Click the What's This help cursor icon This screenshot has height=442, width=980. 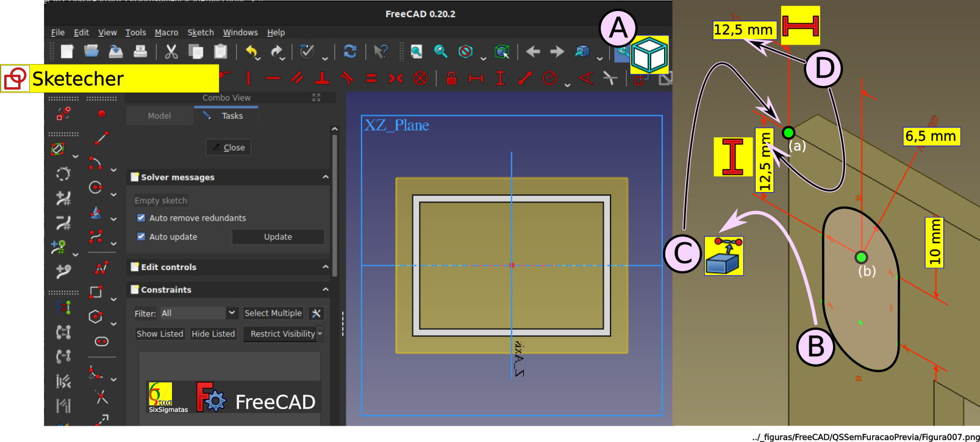click(x=381, y=52)
